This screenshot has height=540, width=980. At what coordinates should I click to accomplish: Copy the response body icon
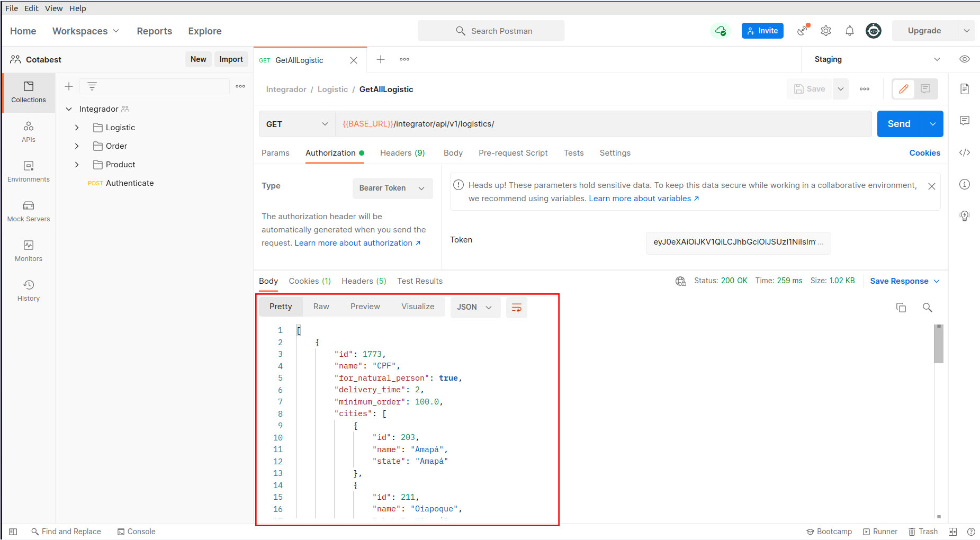tap(901, 308)
